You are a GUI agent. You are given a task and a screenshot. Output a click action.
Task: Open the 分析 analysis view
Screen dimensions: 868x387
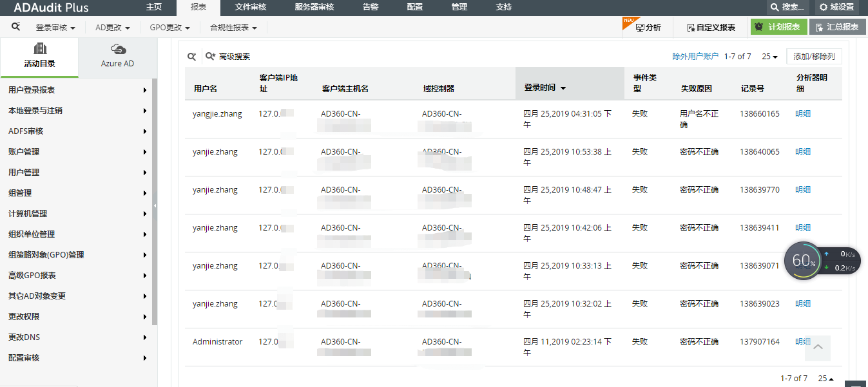[648, 27]
